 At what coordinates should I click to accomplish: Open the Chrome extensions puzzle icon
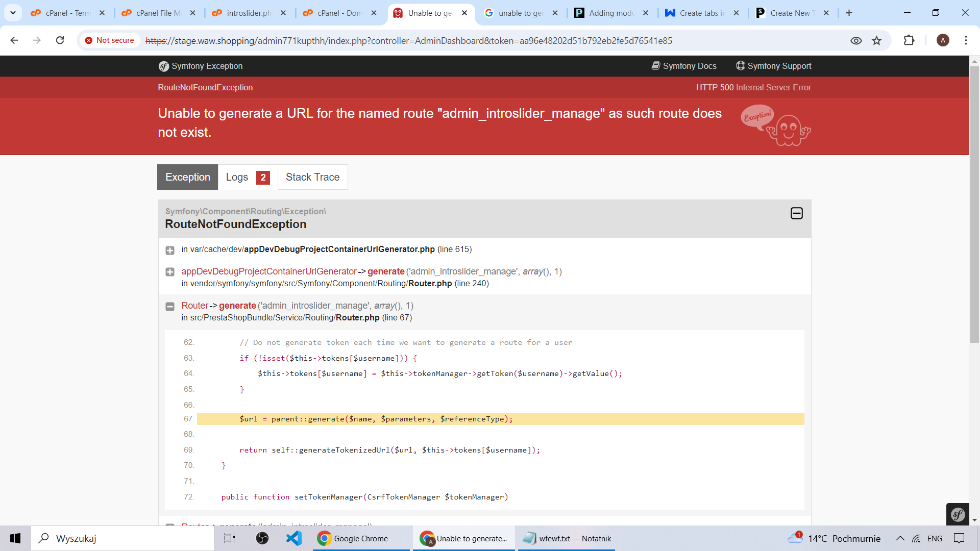pos(909,40)
